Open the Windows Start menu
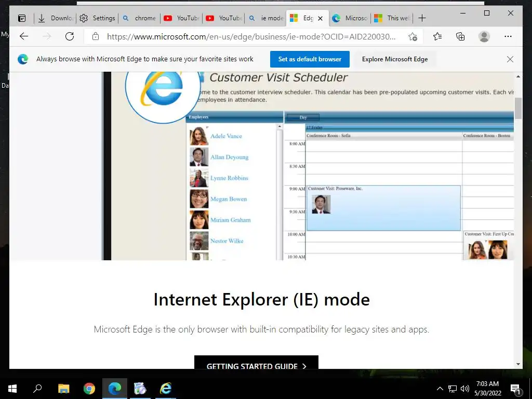Screen dimensions: 532x399 12,389
